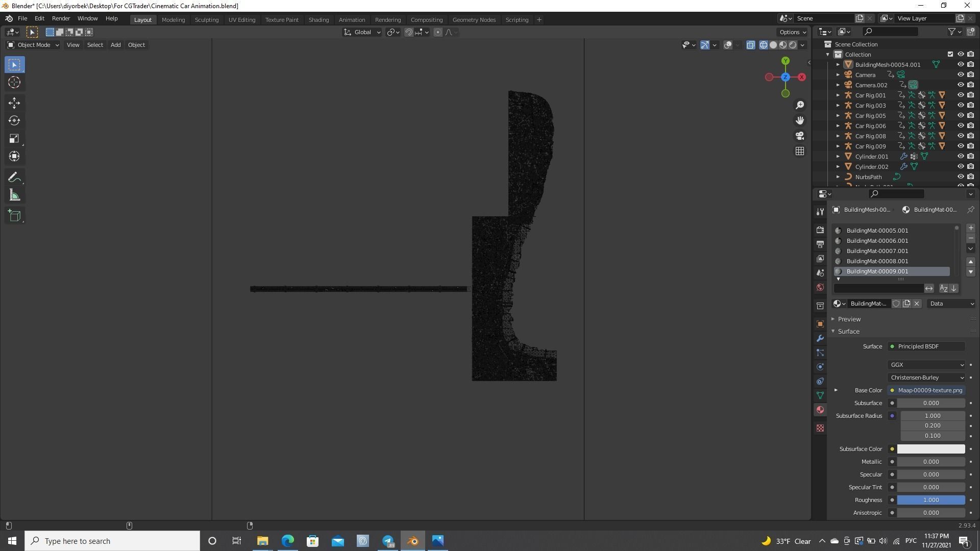This screenshot has height=551, width=980.
Task: Toggle visibility of Cylinder.001
Action: [960, 157]
